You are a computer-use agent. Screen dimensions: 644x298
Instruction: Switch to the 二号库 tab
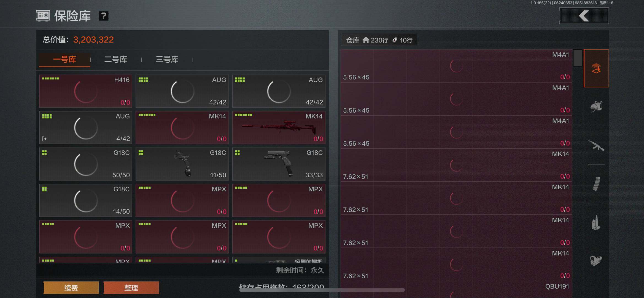click(116, 59)
